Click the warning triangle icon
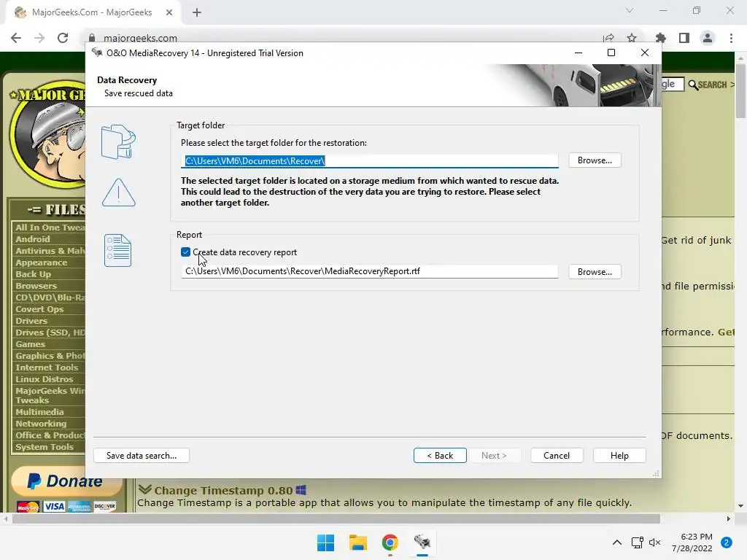Image resolution: width=747 pixels, height=560 pixels. tap(119, 192)
